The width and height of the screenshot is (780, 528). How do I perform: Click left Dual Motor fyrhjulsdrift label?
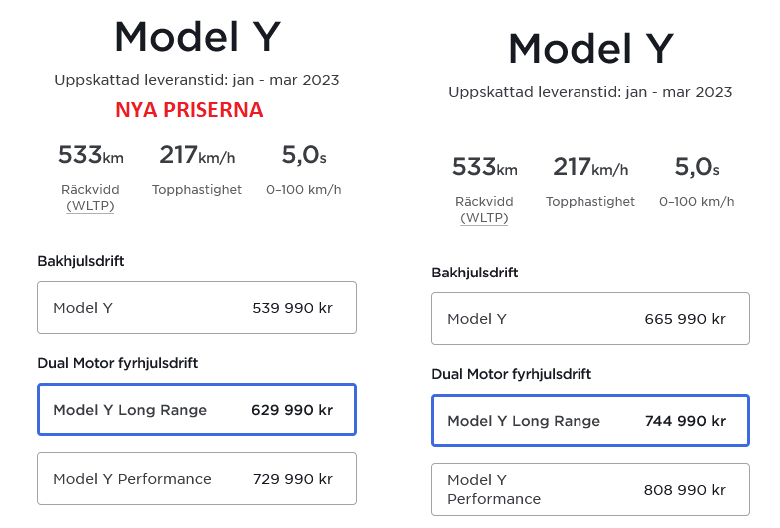click(117, 363)
